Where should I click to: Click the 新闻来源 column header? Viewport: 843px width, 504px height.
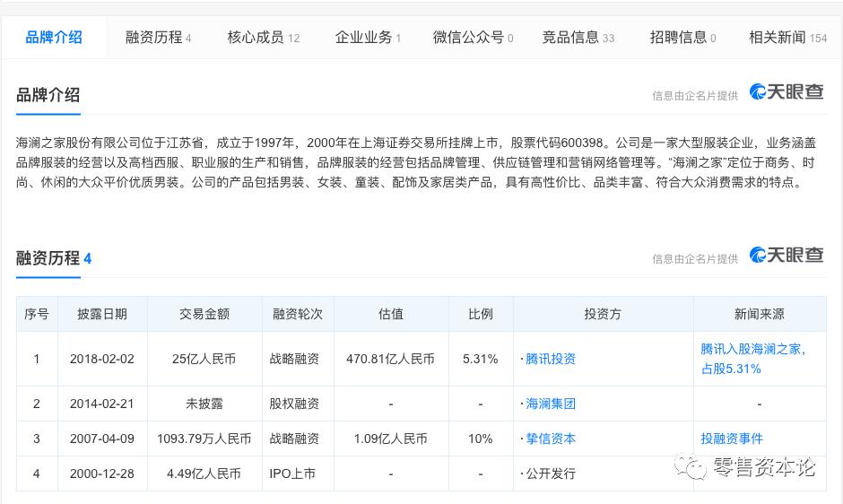[759, 314]
